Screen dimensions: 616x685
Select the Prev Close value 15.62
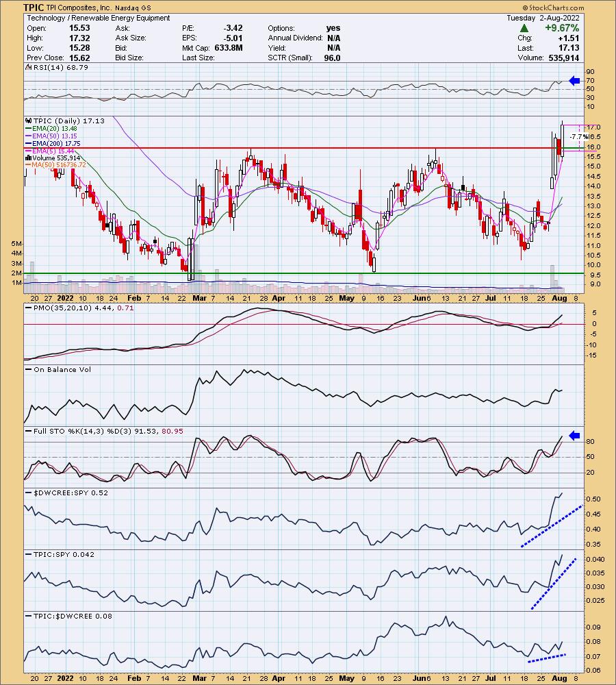coord(79,58)
